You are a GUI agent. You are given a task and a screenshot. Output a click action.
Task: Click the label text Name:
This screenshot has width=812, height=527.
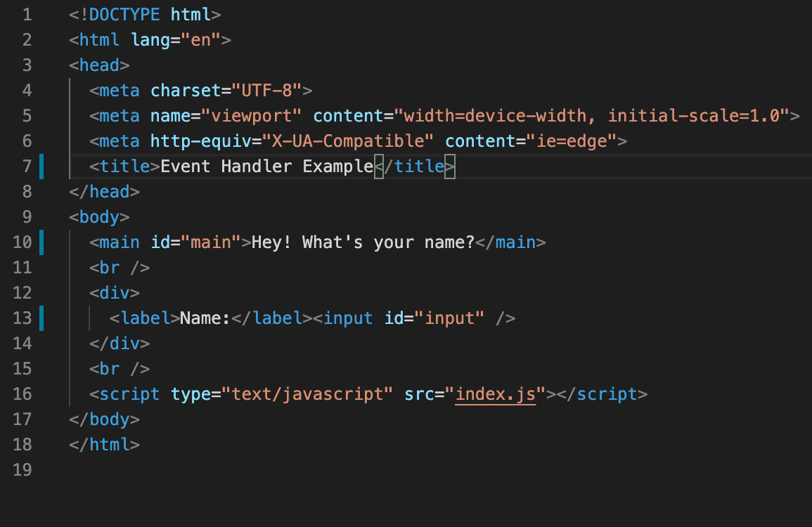coord(203,318)
